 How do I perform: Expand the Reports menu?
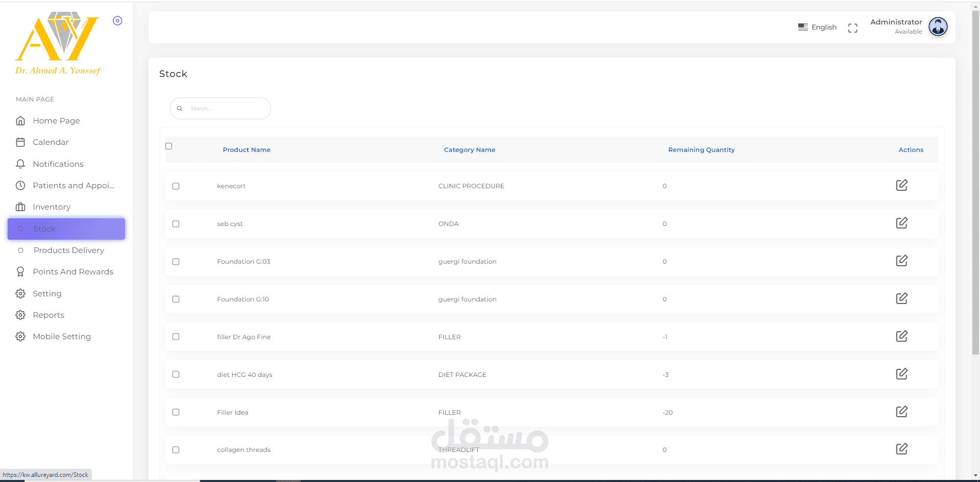tap(66, 315)
